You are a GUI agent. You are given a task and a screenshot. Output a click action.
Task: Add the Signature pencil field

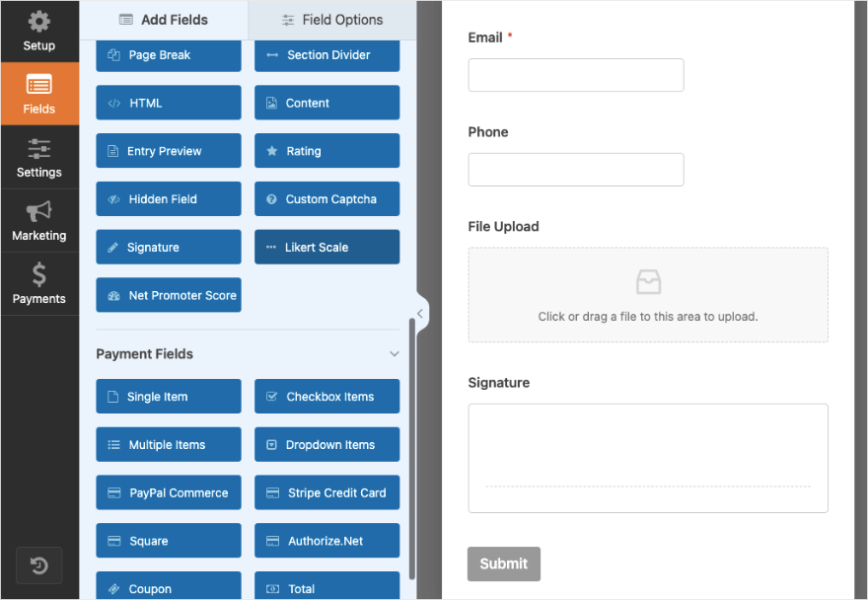pyautogui.click(x=169, y=248)
